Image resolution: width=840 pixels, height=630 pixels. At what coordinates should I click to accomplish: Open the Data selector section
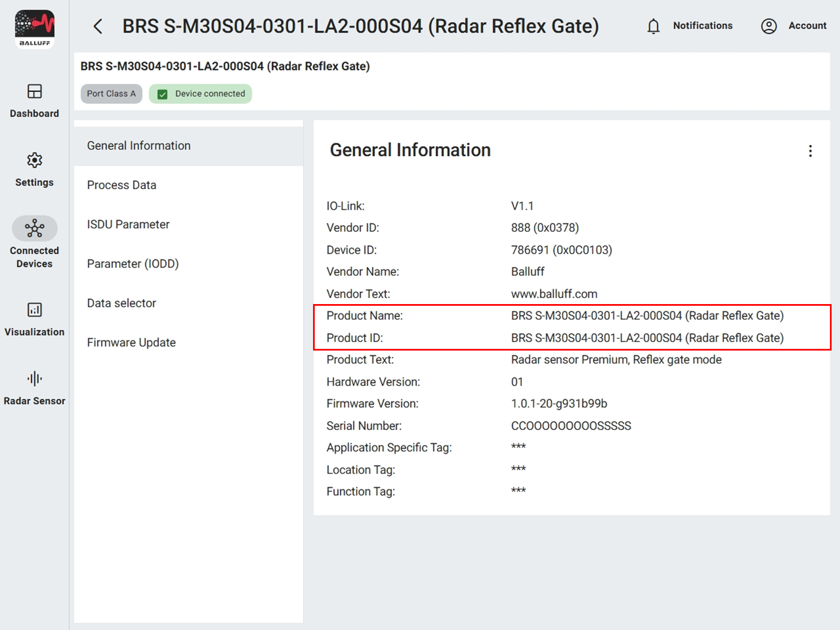click(122, 303)
